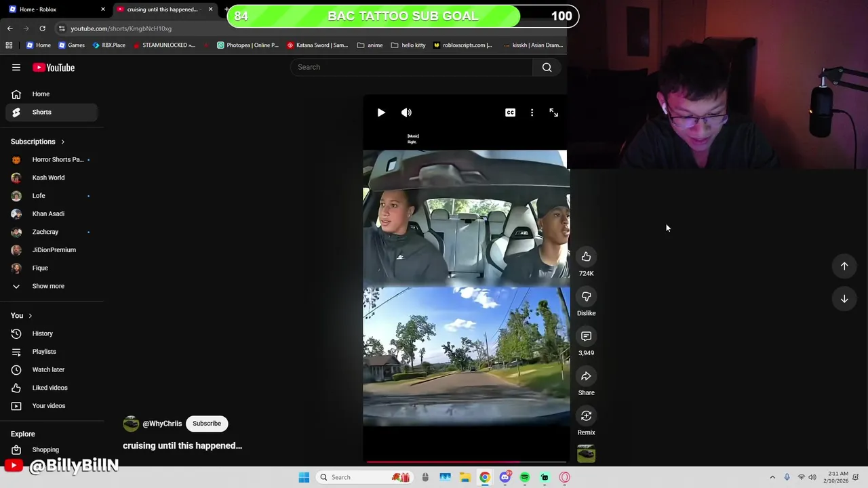The height and width of the screenshot is (488, 868).
Task: Open the Short's three-dot more options
Action: coord(532,113)
